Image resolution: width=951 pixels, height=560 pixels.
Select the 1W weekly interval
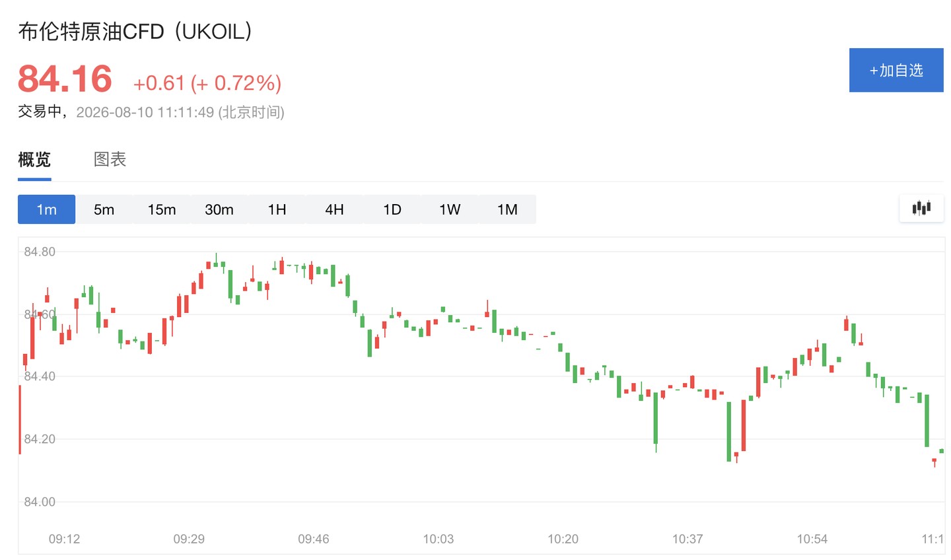pos(450,209)
